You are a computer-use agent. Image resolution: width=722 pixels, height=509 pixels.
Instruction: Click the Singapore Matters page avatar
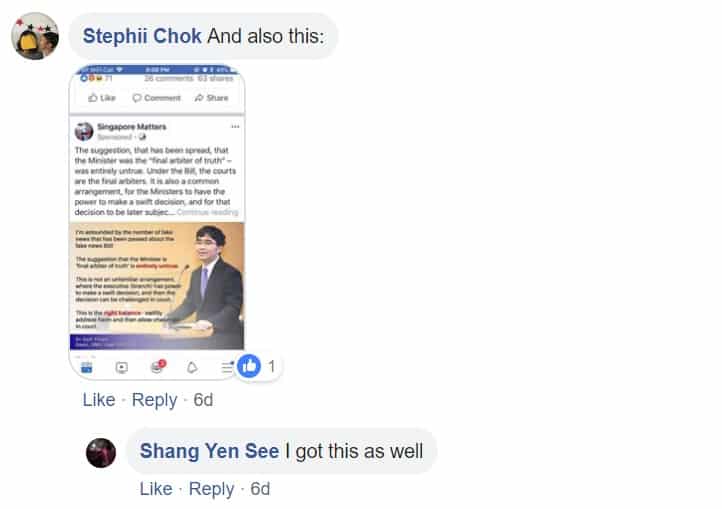point(84,132)
